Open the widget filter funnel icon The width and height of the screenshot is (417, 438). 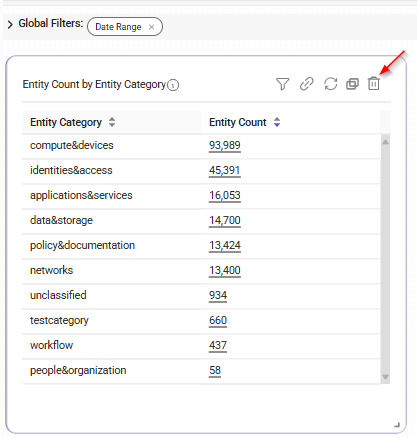tap(282, 84)
